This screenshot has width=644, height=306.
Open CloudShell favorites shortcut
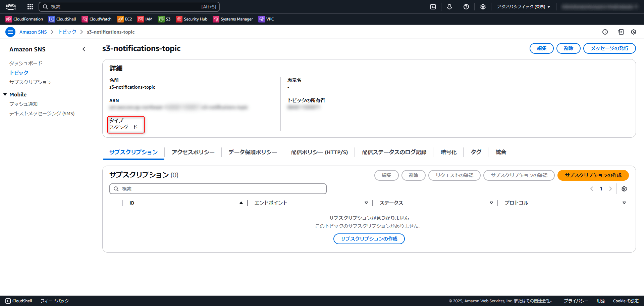point(62,19)
